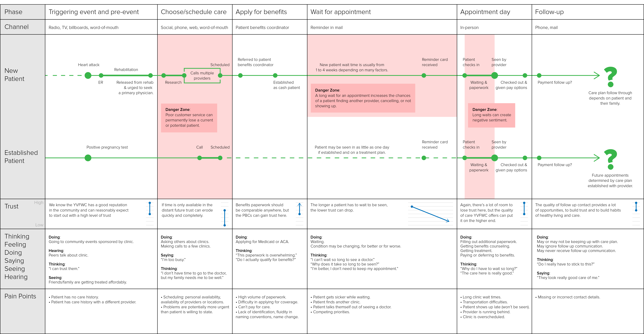Click the green question mark in Established Patient row
Screen dimensions: 644x334
(610, 159)
